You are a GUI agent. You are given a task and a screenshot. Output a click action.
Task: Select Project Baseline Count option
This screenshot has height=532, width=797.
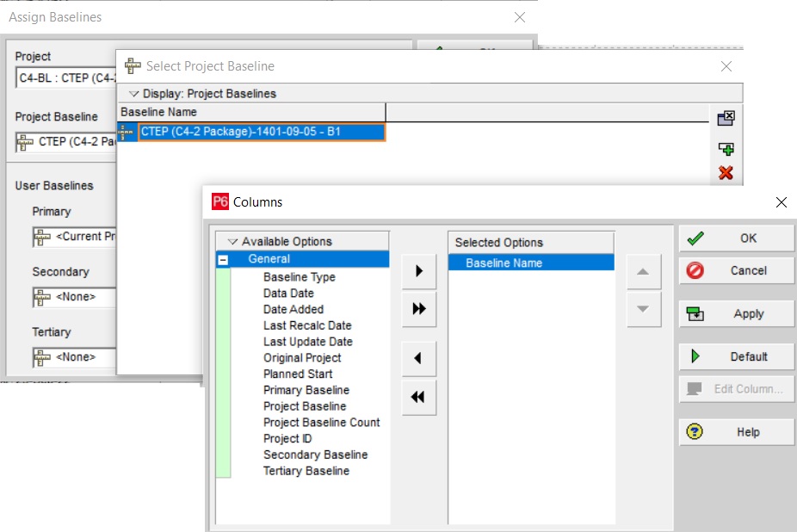point(322,423)
